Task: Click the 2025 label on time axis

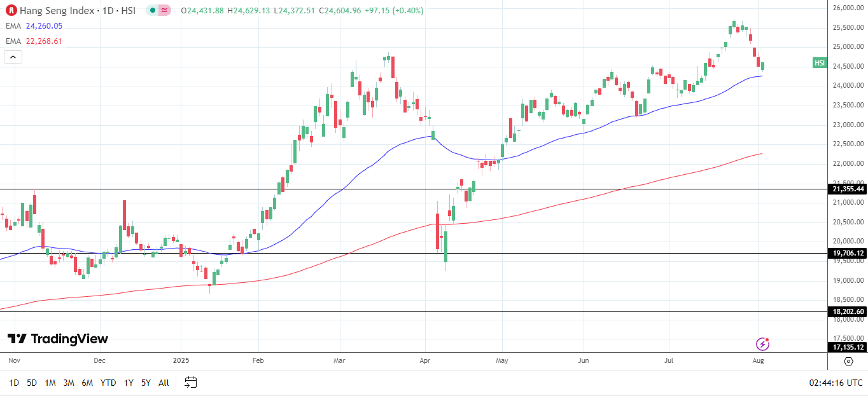Action: point(181,360)
